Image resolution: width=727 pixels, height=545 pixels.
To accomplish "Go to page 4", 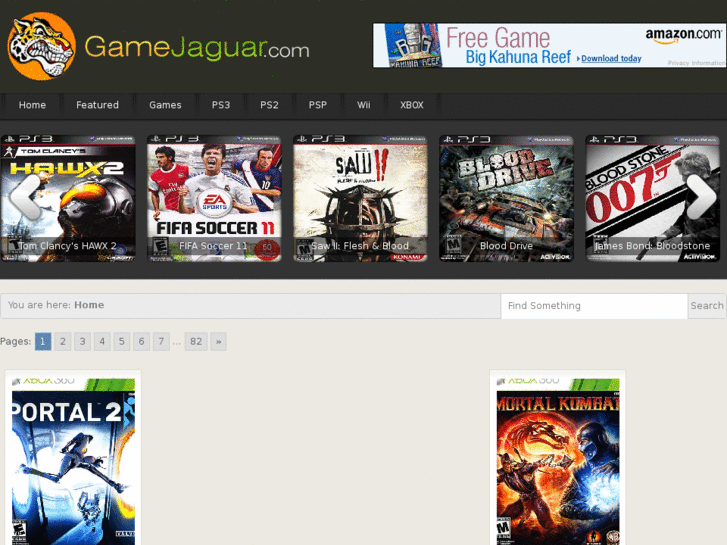I will (x=102, y=342).
